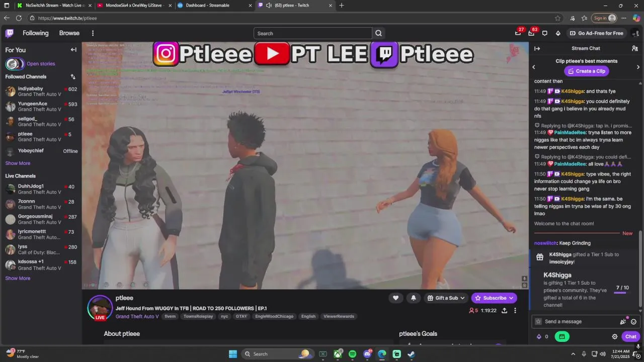This screenshot has height=362, width=644.
Task: Click gifted subs 7/10 goal progress
Action: coord(622,289)
